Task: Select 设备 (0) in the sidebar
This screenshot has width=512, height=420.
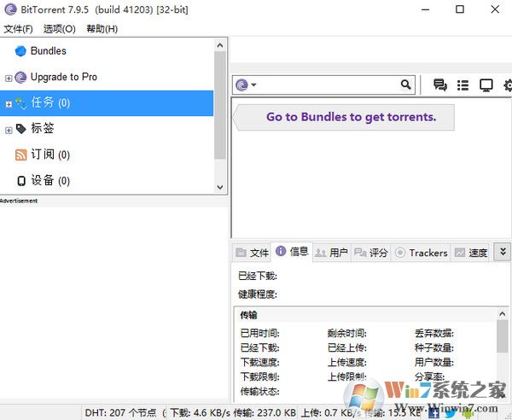Action: coord(50,180)
